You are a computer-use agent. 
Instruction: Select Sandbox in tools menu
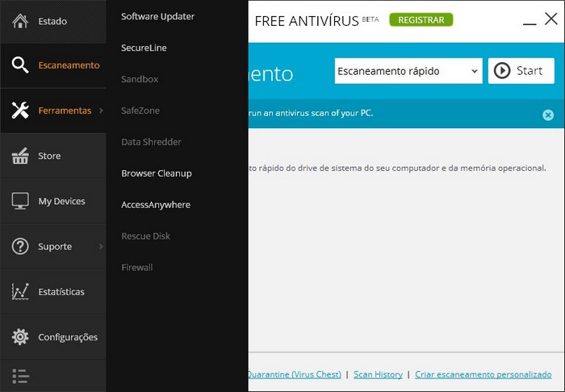(140, 79)
